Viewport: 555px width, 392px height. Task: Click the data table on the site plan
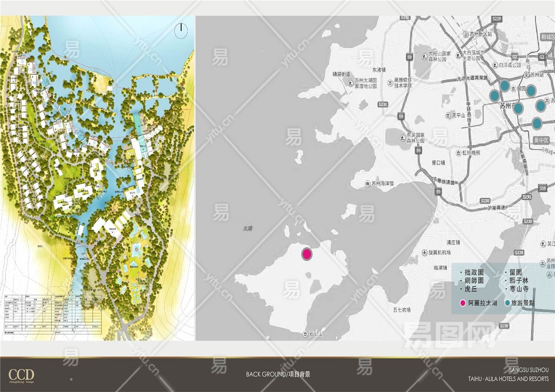53,314
